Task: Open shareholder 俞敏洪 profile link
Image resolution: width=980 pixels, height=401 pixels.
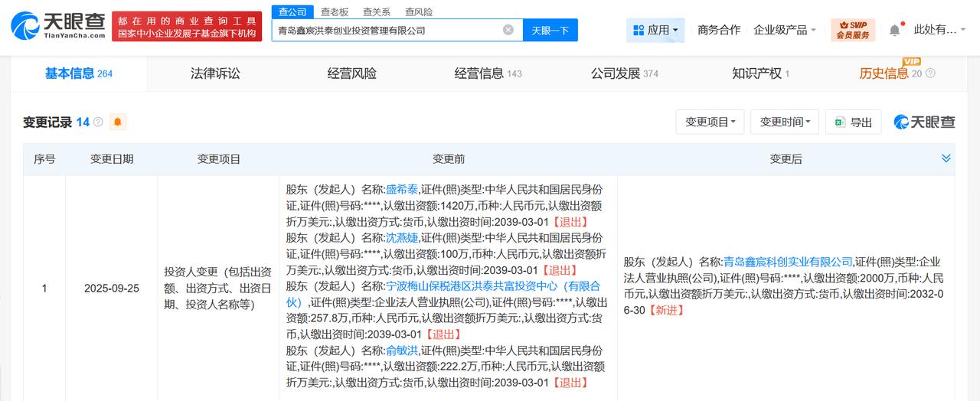Action: click(402, 350)
